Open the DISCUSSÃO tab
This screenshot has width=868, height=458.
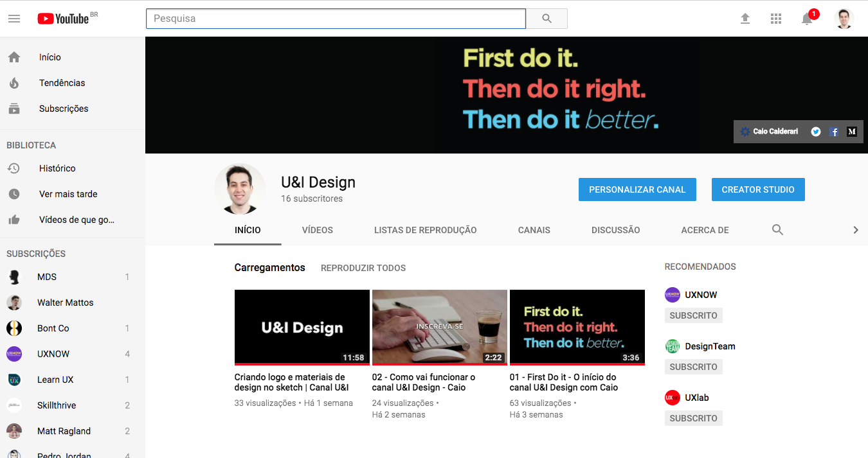616,230
